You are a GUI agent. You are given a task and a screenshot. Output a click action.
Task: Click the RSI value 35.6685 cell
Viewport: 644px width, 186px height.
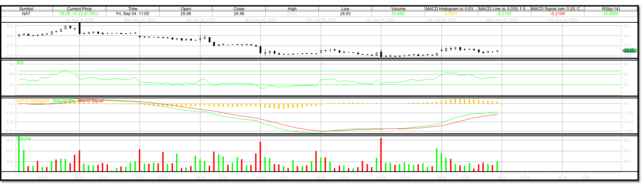[610, 14]
